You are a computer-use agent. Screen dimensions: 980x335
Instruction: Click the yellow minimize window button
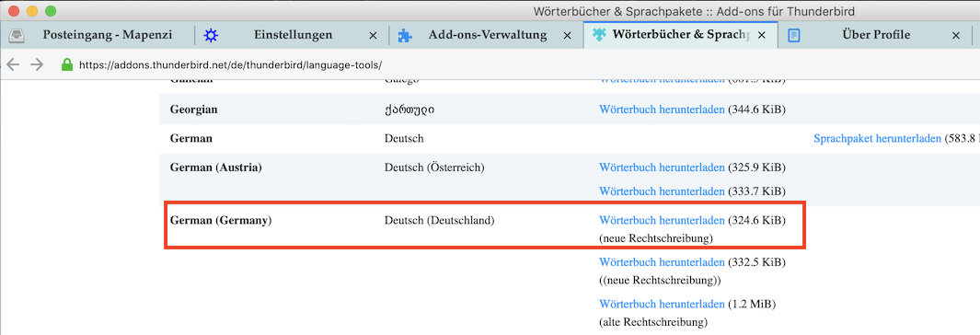(x=32, y=11)
